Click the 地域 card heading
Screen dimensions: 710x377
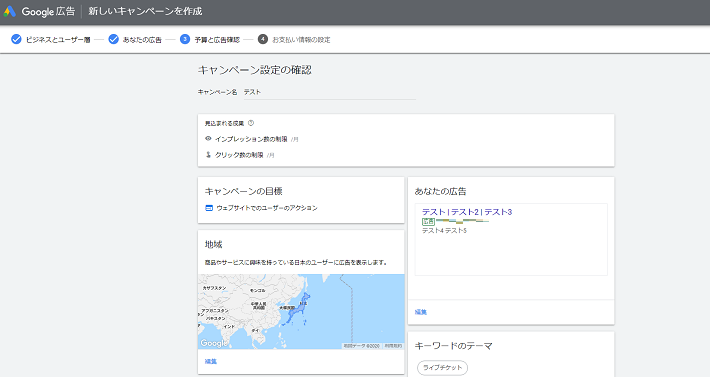214,244
